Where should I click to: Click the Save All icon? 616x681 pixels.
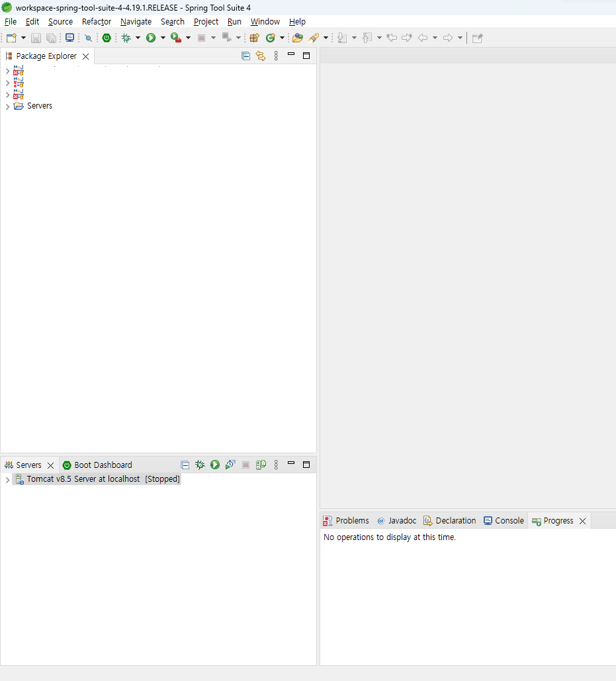[x=51, y=38]
